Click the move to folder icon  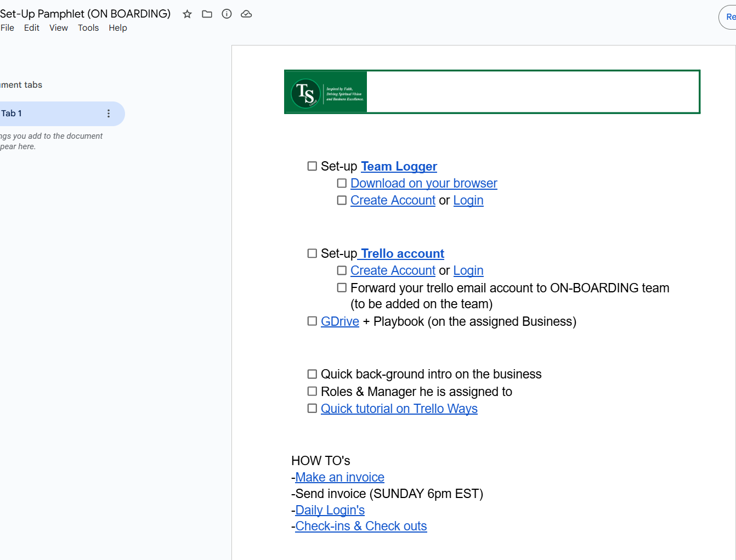(x=207, y=14)
